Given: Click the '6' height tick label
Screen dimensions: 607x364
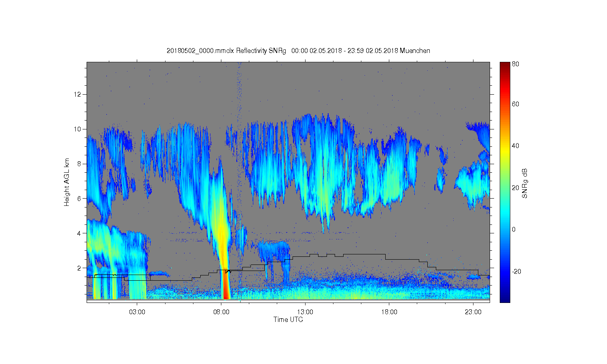Looking at the screenshot, I should pyautogui.click(x=80, y=199).
